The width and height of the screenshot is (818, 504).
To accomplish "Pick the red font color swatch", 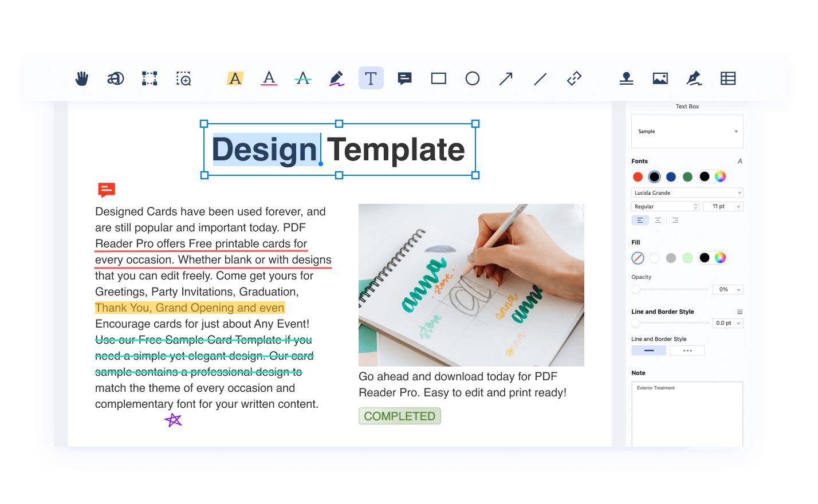I will 638,177.
